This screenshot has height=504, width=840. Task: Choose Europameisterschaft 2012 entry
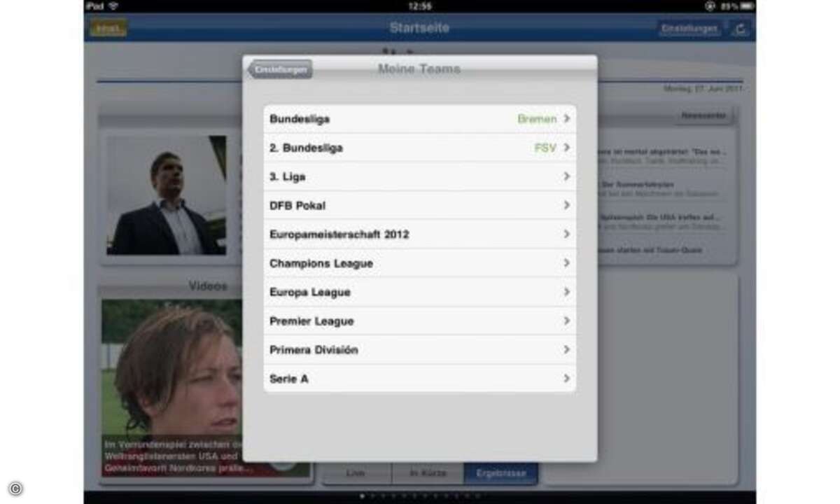click(420, 234)
